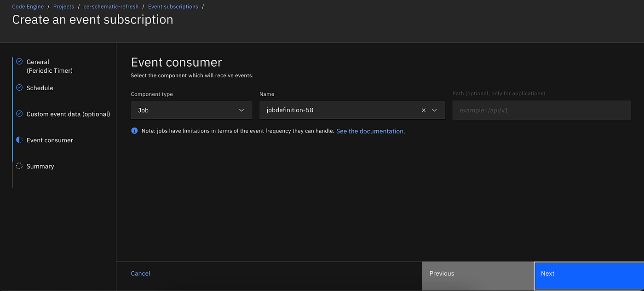Image resolution: width=644 pixels, height=291 pixels.
Task: Clear the jobdefinition-58 name selection
Action: point(424,111)
